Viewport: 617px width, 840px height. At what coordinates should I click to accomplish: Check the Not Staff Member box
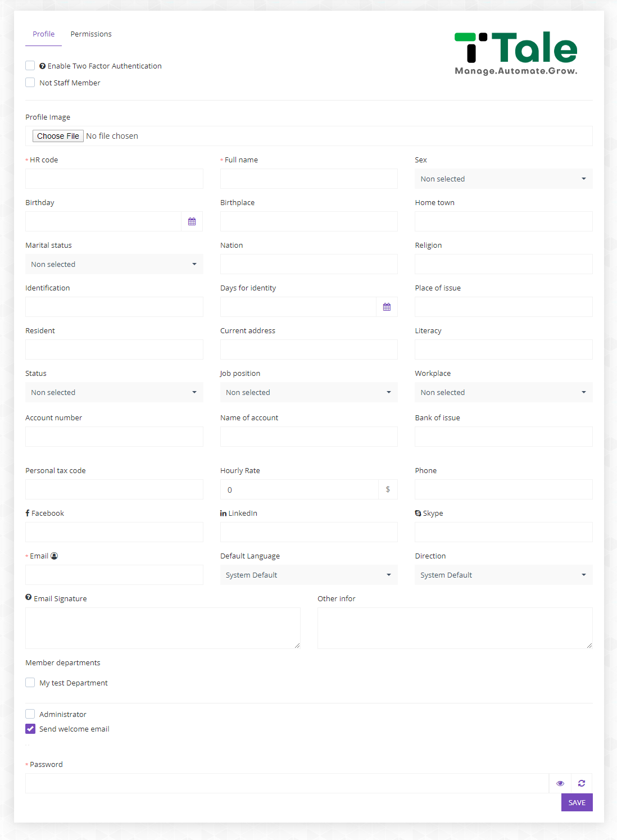pyautogui.click(x=30, y=83)
